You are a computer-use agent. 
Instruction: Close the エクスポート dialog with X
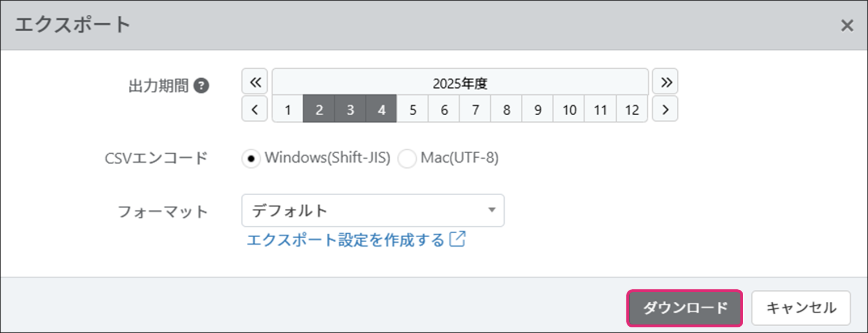tap(846, 26)
